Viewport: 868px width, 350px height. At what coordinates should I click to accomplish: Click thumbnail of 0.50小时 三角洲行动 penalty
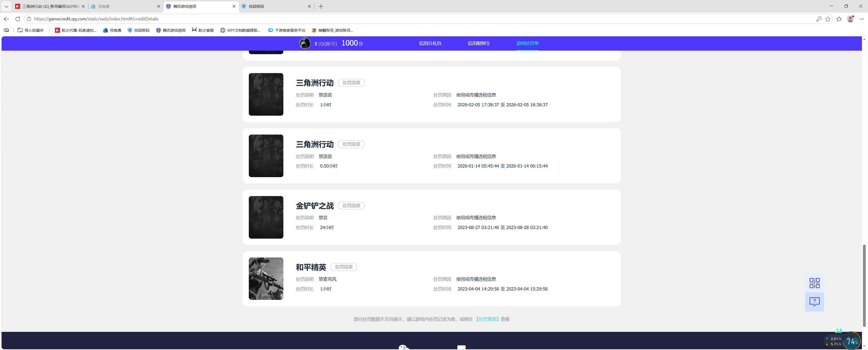click(266, 156)
